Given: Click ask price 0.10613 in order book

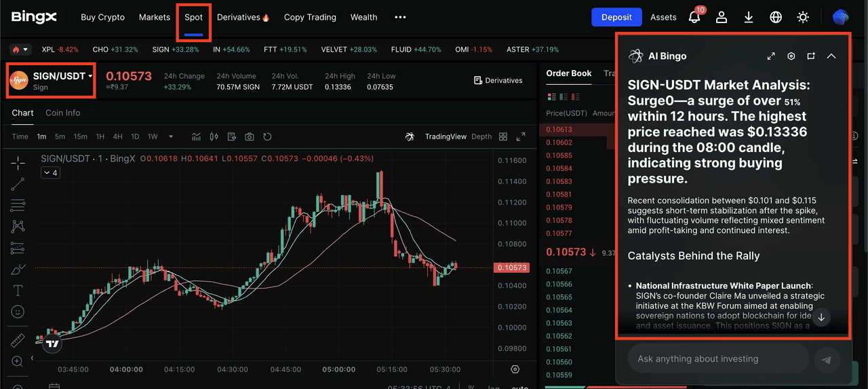Looking at the screenshot, I should tap(559, 130).
